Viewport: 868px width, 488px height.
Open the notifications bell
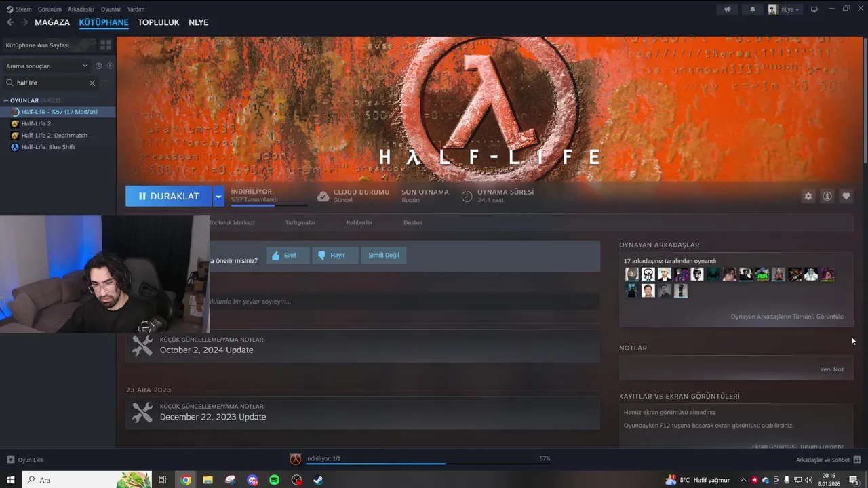tap(752, 9)
